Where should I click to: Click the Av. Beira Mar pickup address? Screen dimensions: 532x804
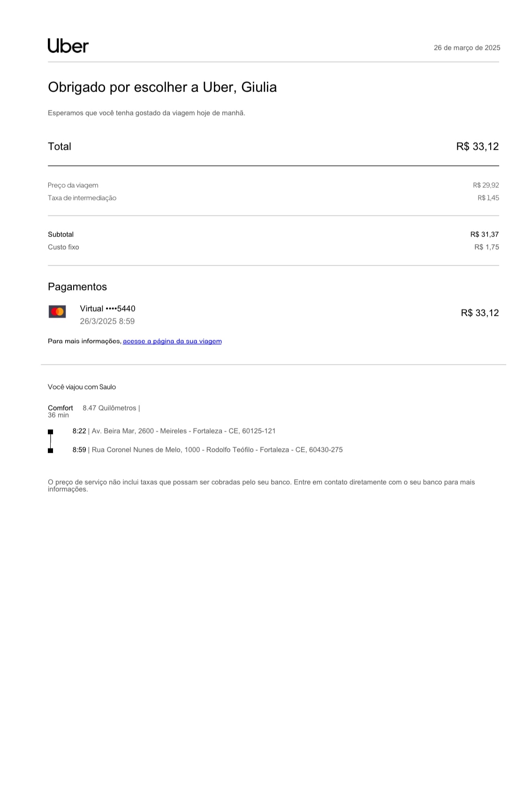point(183,431)
